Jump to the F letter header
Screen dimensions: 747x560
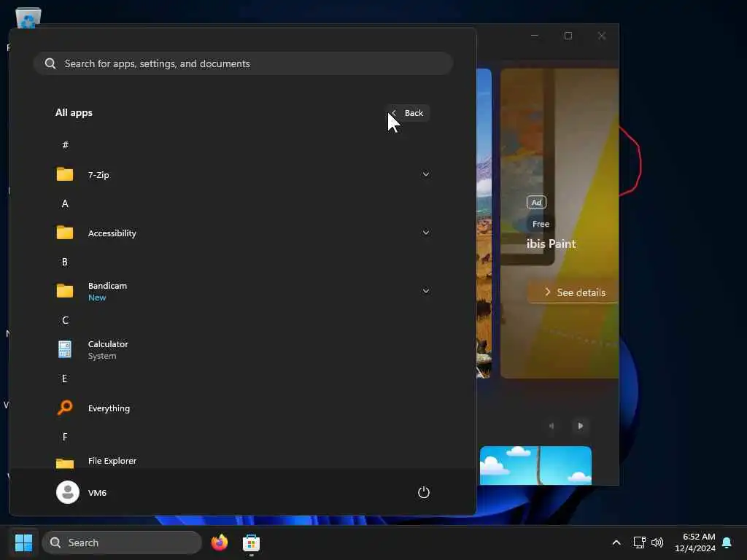[65, 437]
